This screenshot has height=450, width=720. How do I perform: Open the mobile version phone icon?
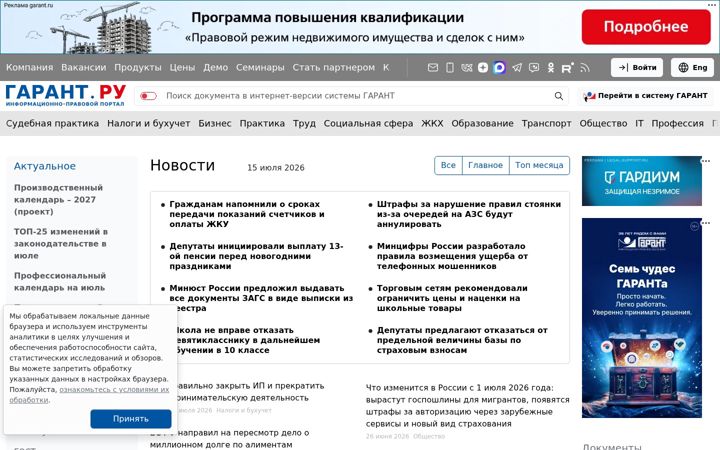click(450, 68)
